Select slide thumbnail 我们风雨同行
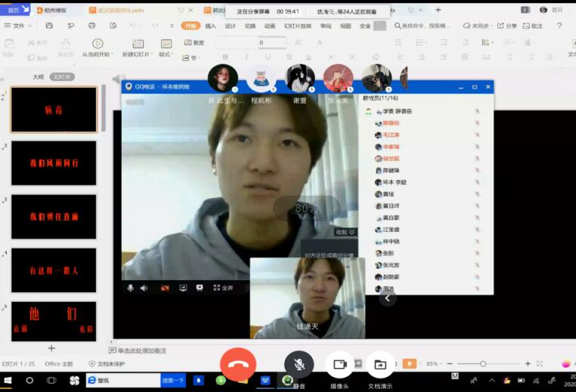Viewport: 576px width, 392px height. [54, 163]
